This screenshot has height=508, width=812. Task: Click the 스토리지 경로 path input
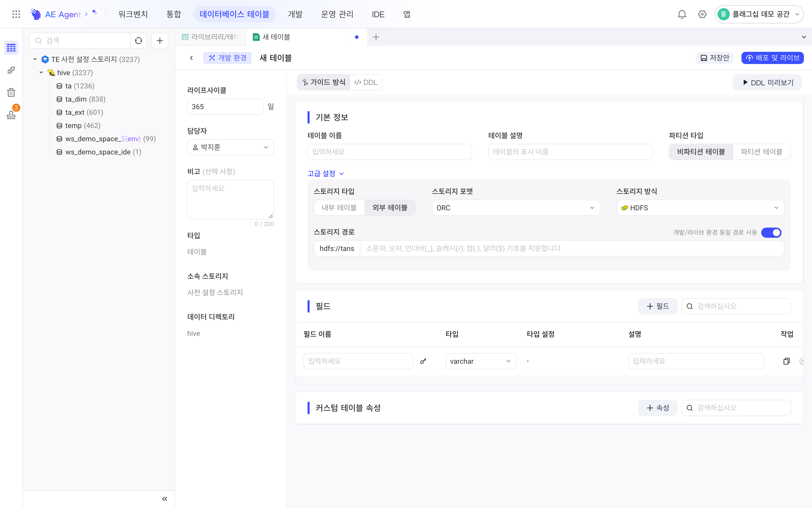coord(572,248)
